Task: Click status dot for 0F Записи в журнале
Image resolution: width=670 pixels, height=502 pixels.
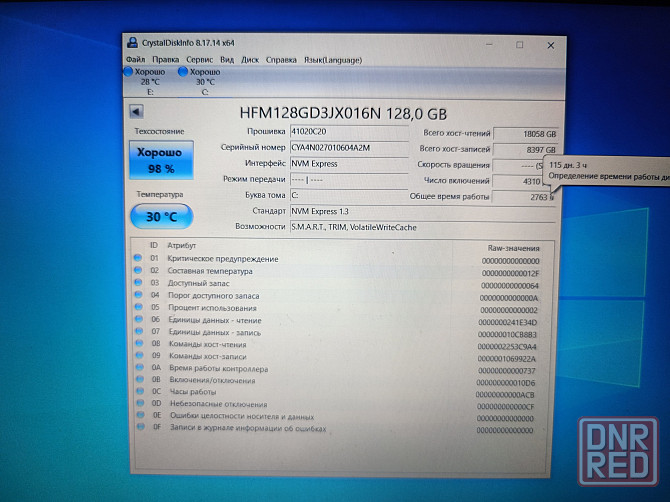Action: coord(141,426)
